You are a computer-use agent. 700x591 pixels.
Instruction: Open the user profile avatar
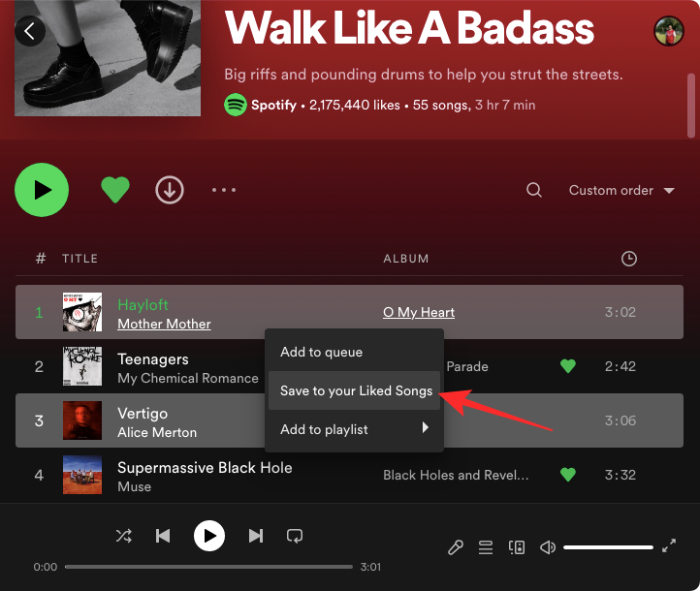click(668, 31)
